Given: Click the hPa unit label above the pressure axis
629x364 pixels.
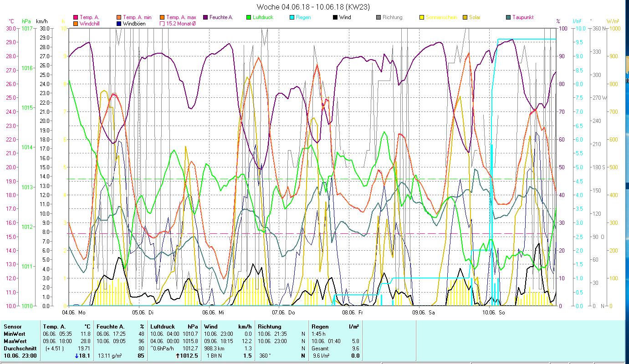Looking at the screenshot, I should [26, 21].
